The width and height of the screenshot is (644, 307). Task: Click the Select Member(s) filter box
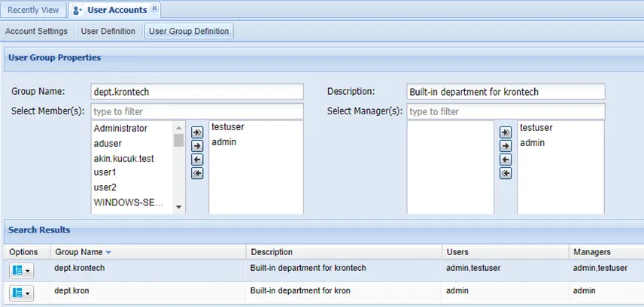coord(197,111)
